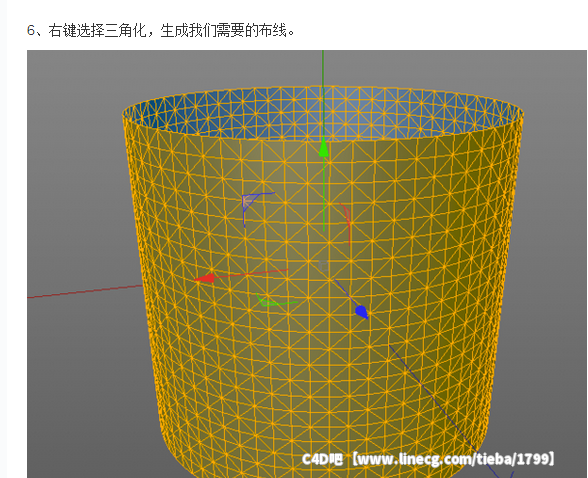Click the green axis shaft below its arrowhead
The width and height of the screenshot is (588, 478).
324,194
